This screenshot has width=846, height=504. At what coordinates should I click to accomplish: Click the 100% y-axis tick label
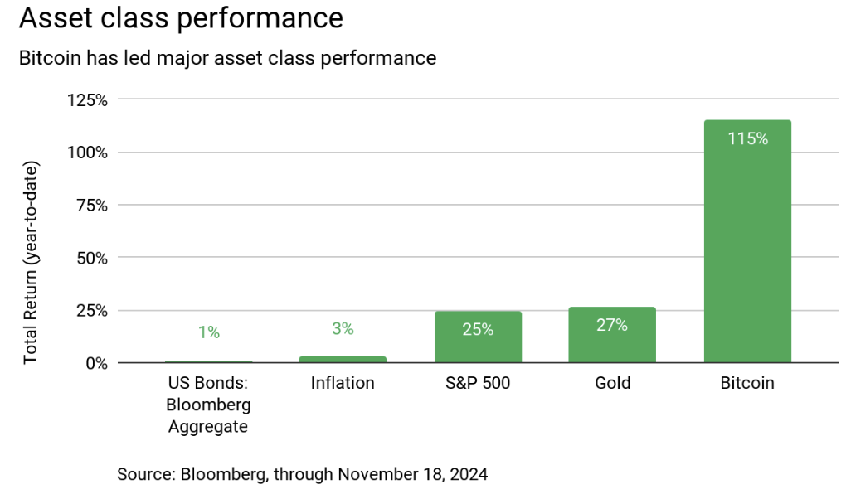click(x=87, y=153)
